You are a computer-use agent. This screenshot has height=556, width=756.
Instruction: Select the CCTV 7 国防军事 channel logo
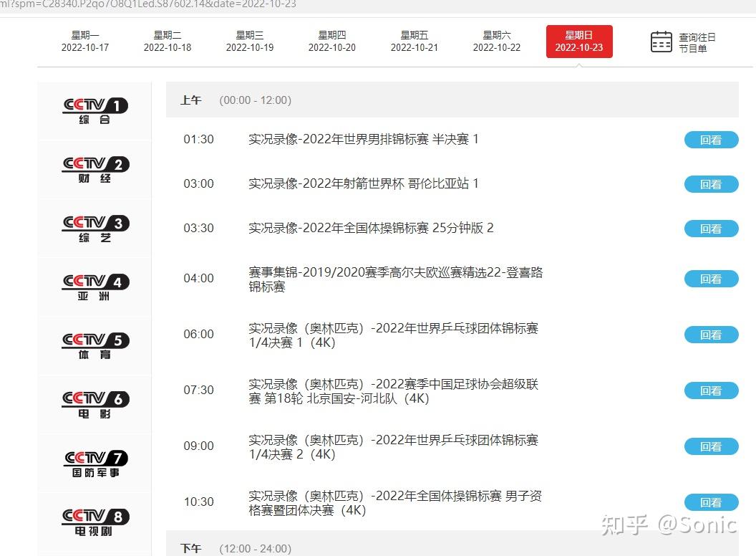[x=95, y=464]
